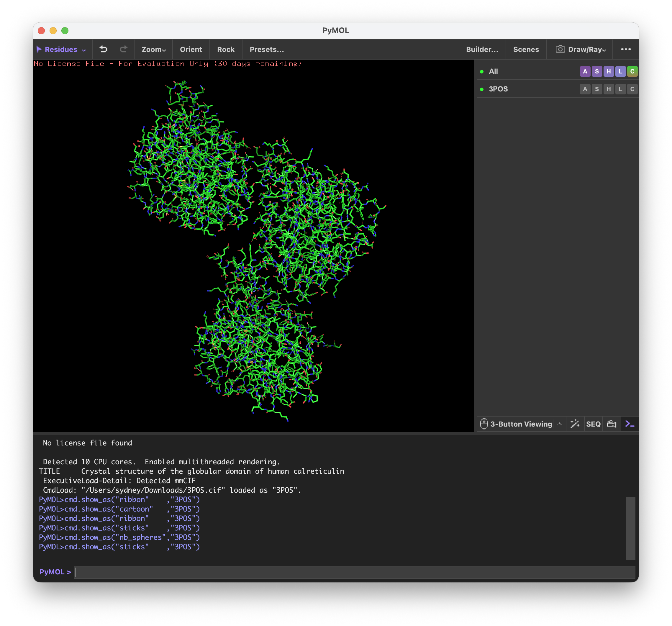672x626 pixels.
Task: Click the No license file found line
Action: [x=87, y=443]
